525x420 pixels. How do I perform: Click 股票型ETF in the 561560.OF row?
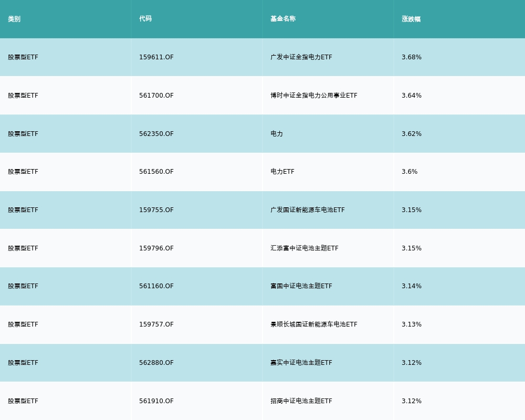(x=23, y=172)
